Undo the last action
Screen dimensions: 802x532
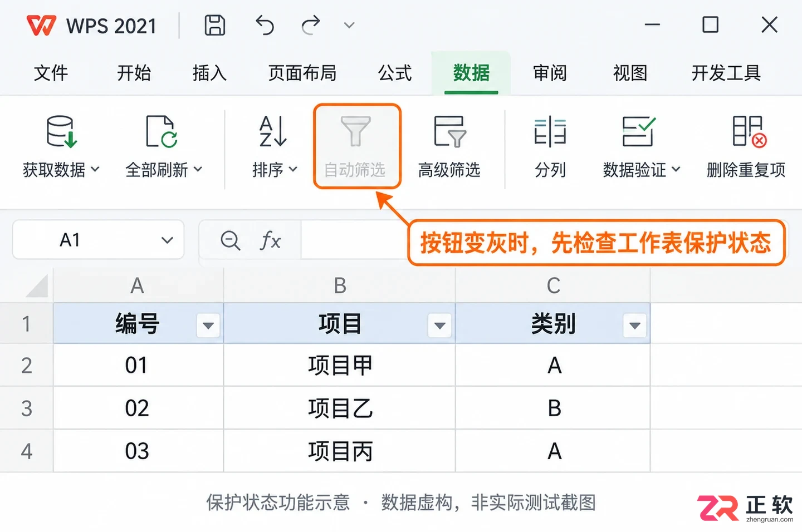(265, 25)
